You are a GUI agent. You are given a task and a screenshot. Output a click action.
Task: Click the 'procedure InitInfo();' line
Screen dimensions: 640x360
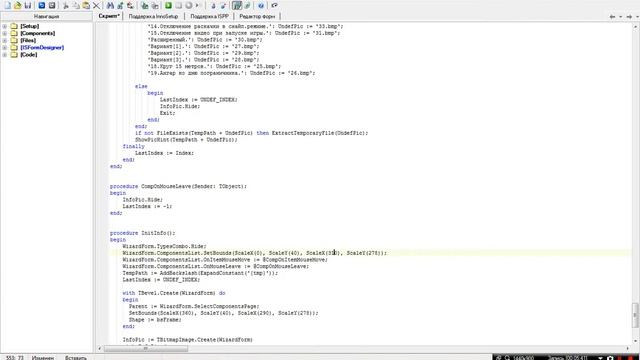(x=142, y=233)
